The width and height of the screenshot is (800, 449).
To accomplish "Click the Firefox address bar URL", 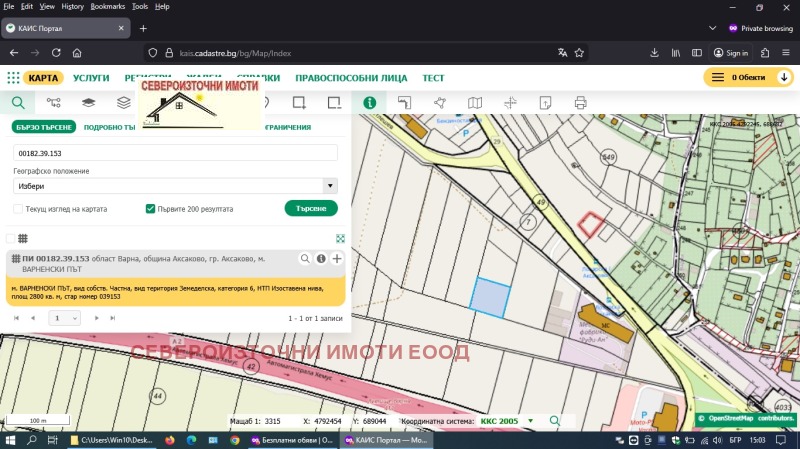I will (x=235, y=53).
